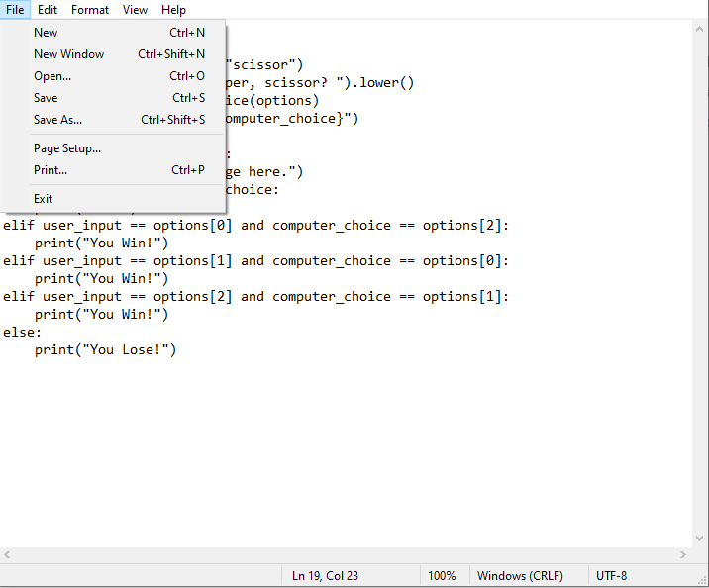Image resolution: width=709 pixels, height=588 pixels.
Task: Click the vertical scrollbar up arrow
Action: click(x=699, y=30)
